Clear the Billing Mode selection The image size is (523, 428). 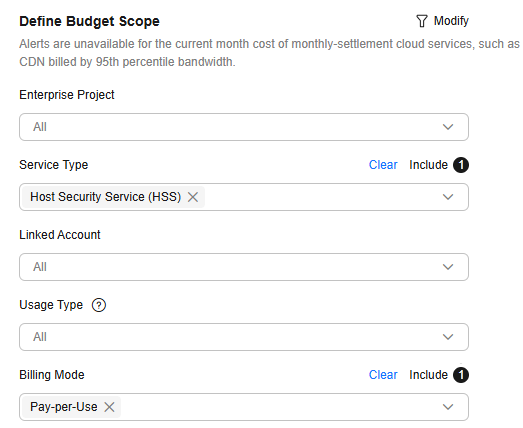[x=383, y=375]
